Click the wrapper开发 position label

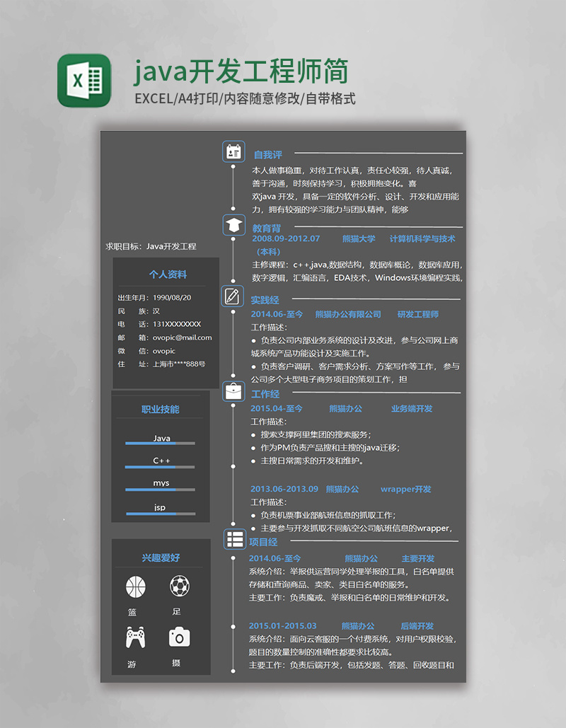405,489
